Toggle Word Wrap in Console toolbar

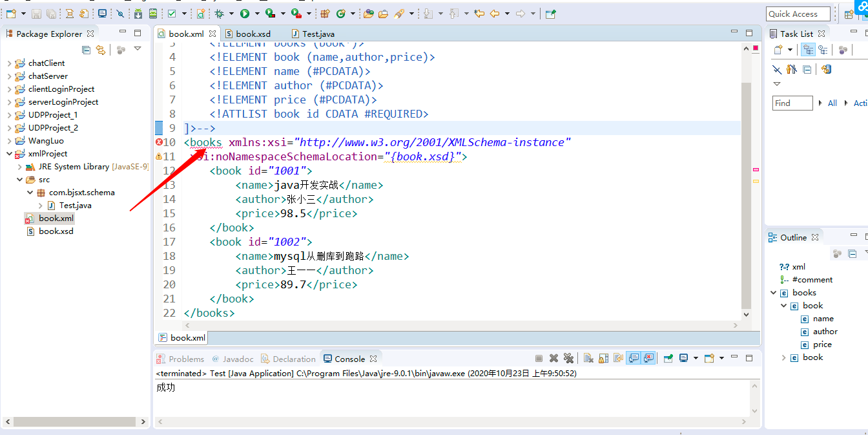pos(618,358)
